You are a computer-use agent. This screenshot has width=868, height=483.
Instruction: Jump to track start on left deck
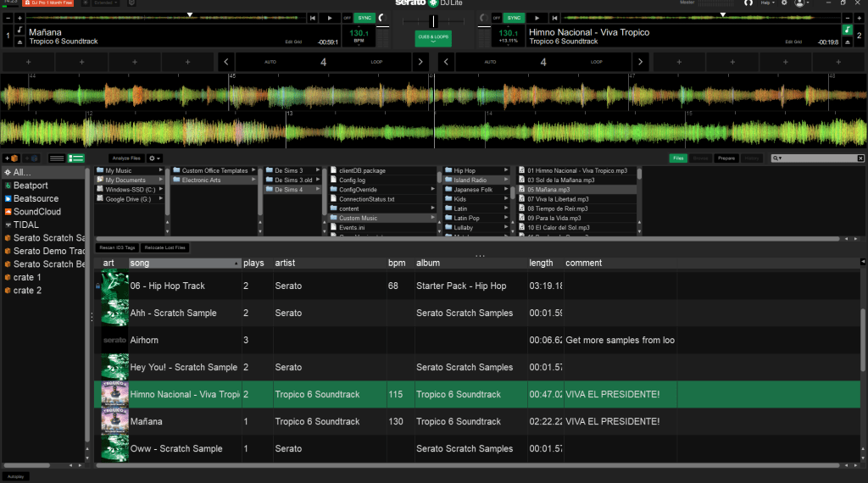click(x=312, y=18)
